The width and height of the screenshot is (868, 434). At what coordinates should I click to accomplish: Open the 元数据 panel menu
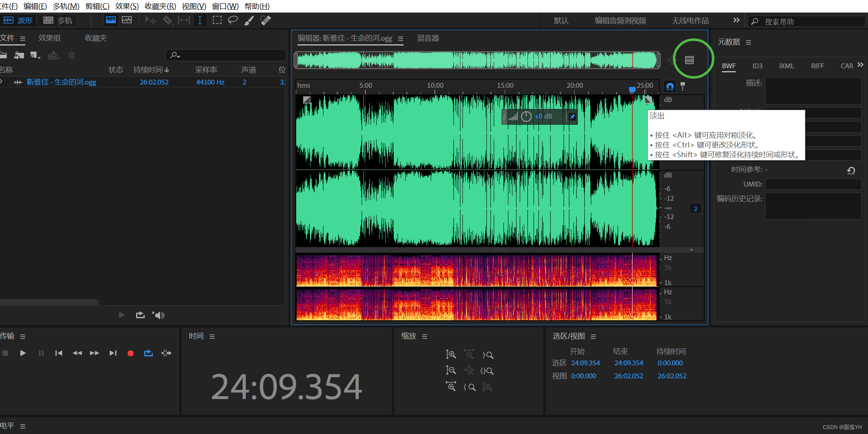[749, 42]
